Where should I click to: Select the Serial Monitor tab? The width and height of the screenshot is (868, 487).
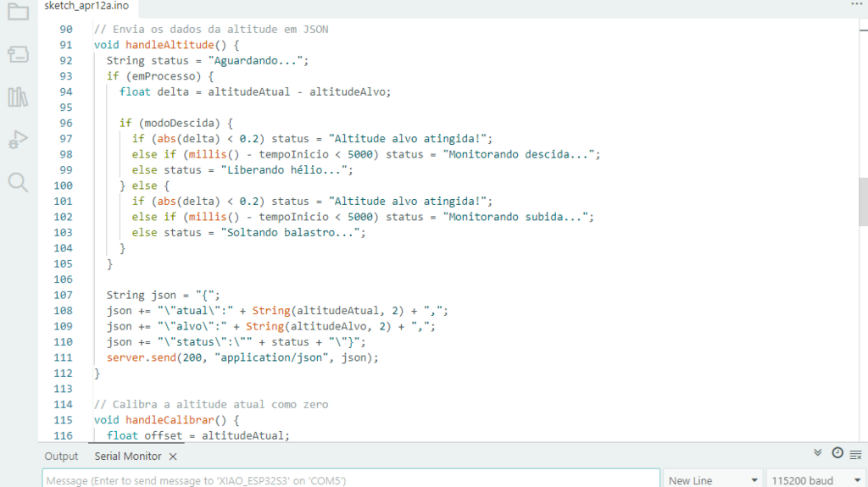(127, 457)
